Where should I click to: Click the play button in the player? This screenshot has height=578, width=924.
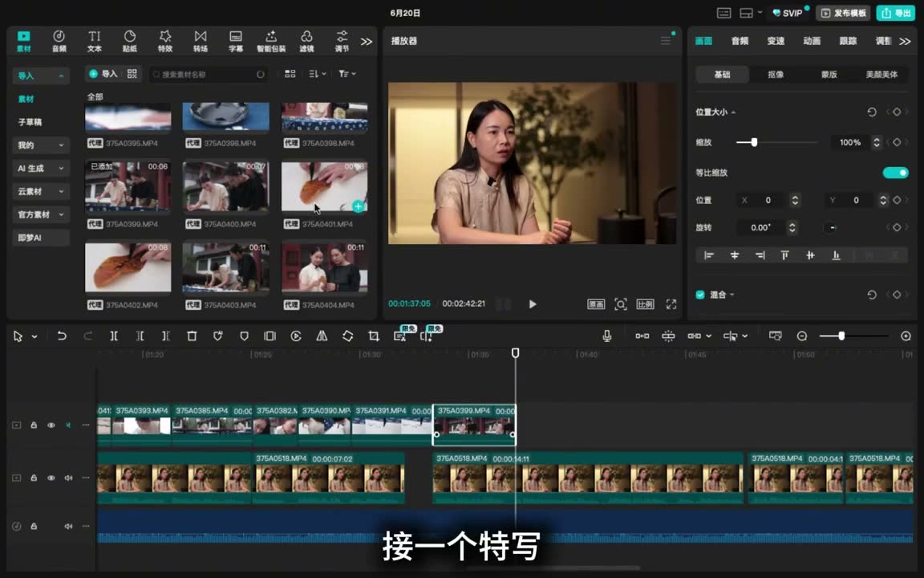[533, 304]
